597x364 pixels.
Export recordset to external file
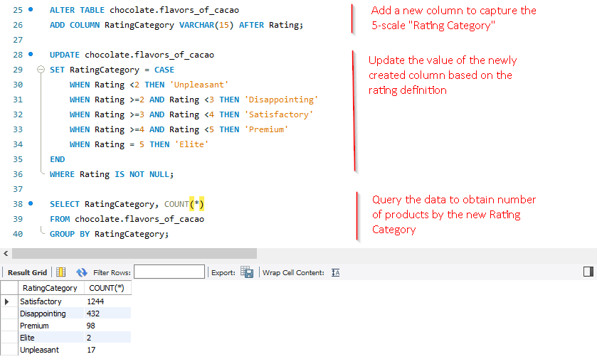tap(247, 272)
